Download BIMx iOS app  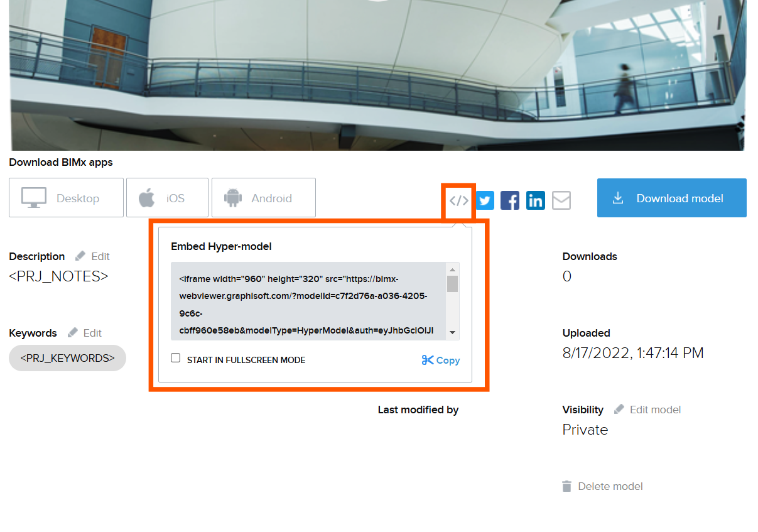[x=167, y=198]
